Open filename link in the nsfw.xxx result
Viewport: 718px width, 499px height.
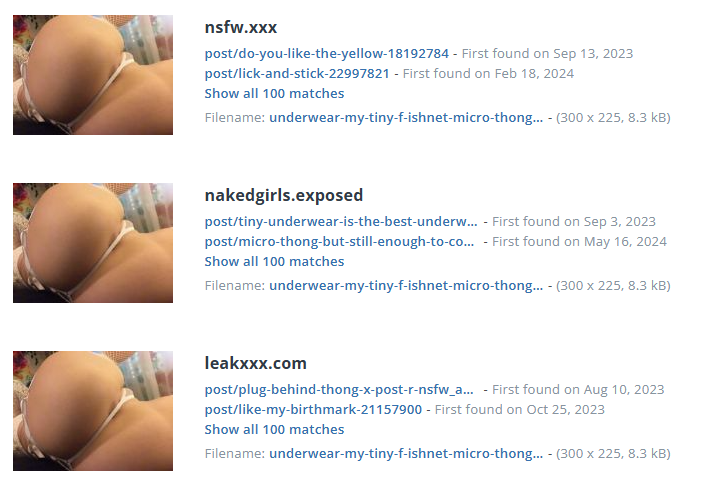click(x=406, y=118)
